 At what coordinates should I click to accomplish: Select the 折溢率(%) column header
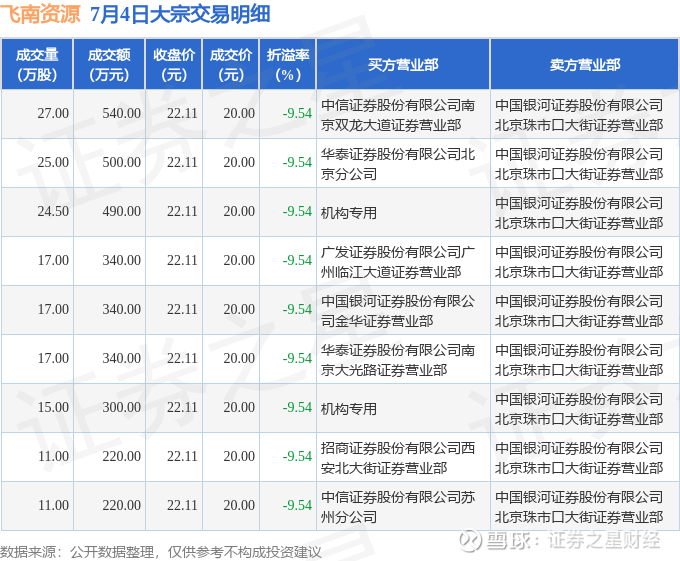(288, 65)
